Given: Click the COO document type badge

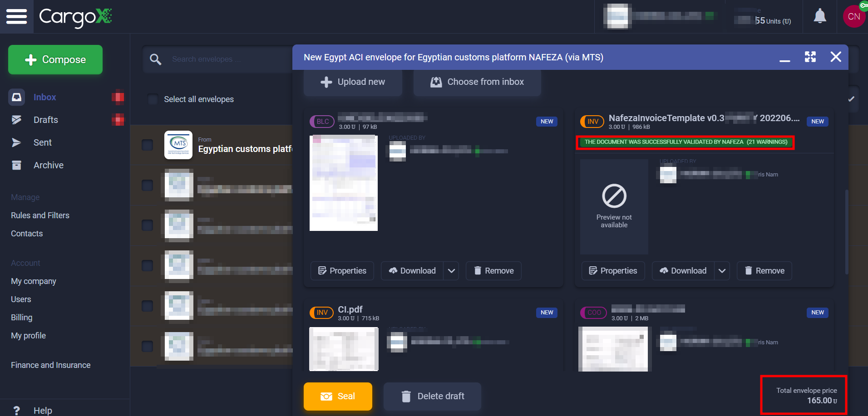Looking at the screenshot, I should pyautogui.click(x=593, y=313).
